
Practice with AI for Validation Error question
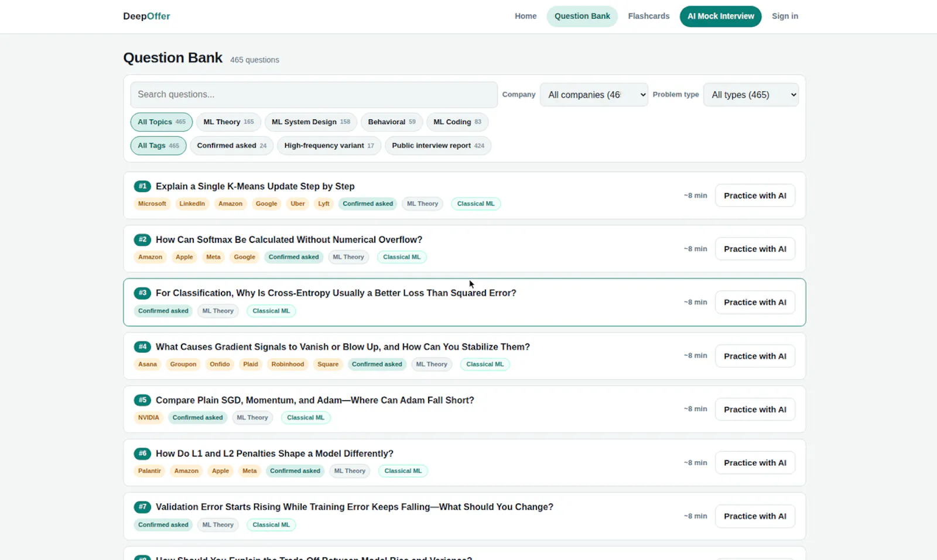(755, 516)
